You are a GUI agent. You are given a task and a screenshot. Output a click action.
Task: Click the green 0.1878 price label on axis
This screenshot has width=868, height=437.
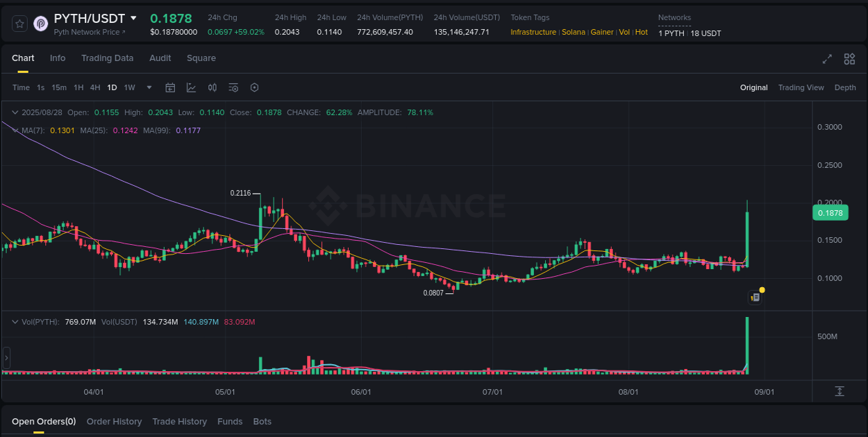pyautogui.click(x=831, y=213)
